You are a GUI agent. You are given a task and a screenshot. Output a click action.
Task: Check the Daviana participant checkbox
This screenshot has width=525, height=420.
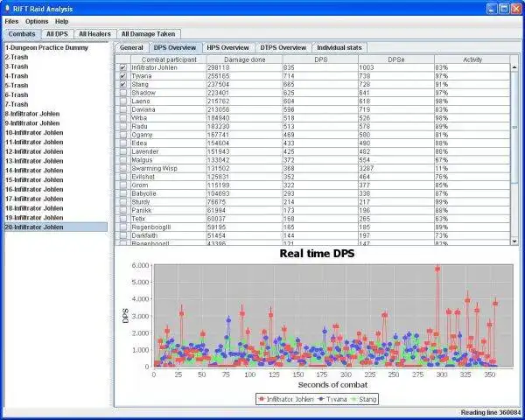coord(123,109)
